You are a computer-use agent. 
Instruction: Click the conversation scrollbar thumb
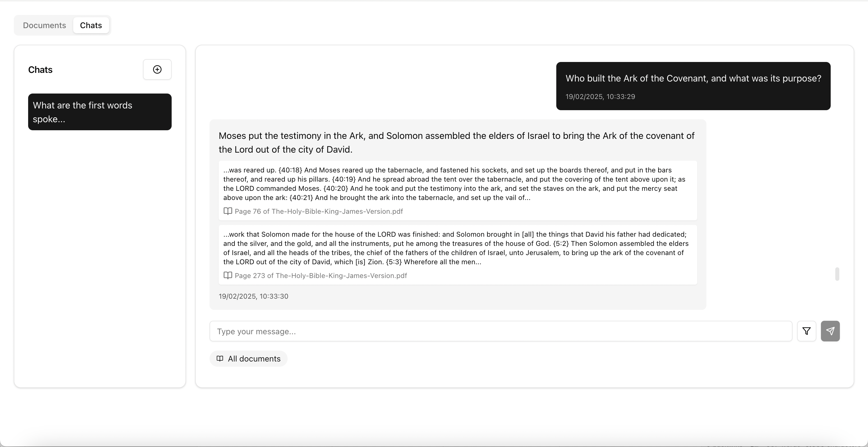837,274
